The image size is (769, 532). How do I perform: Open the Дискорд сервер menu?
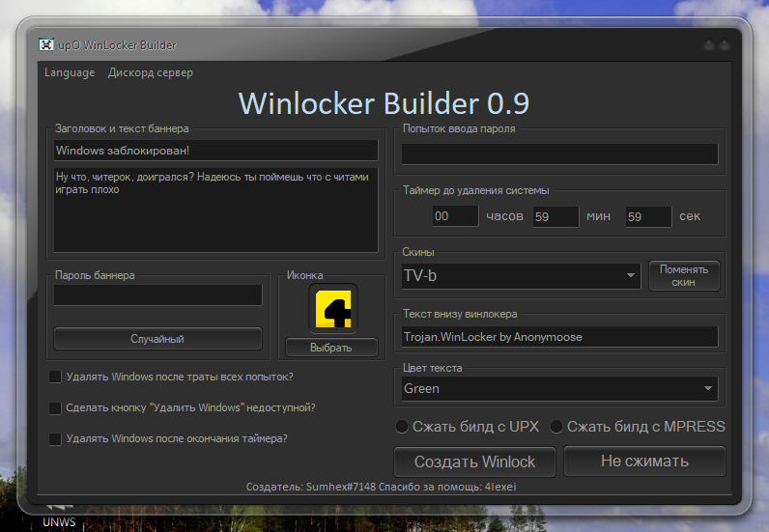click(x=150, y=72)
